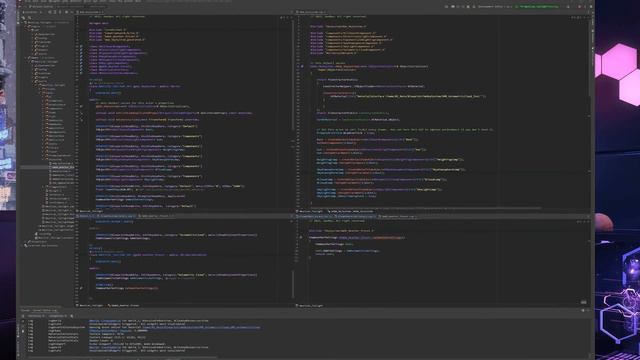
Task: Activate the top-left editor's file tab
Action: [91, 12]
